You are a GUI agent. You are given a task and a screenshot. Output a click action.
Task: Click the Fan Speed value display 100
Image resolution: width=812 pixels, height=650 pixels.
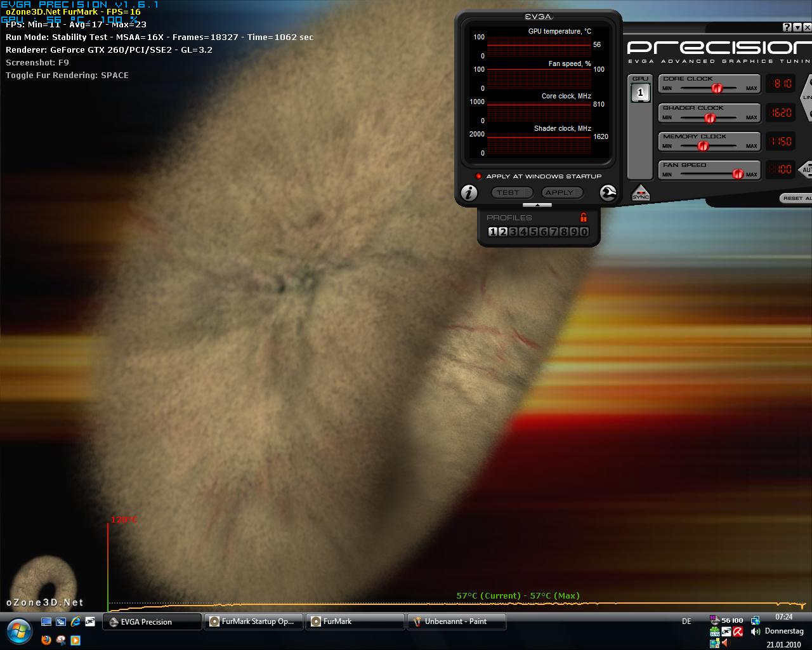780,169
